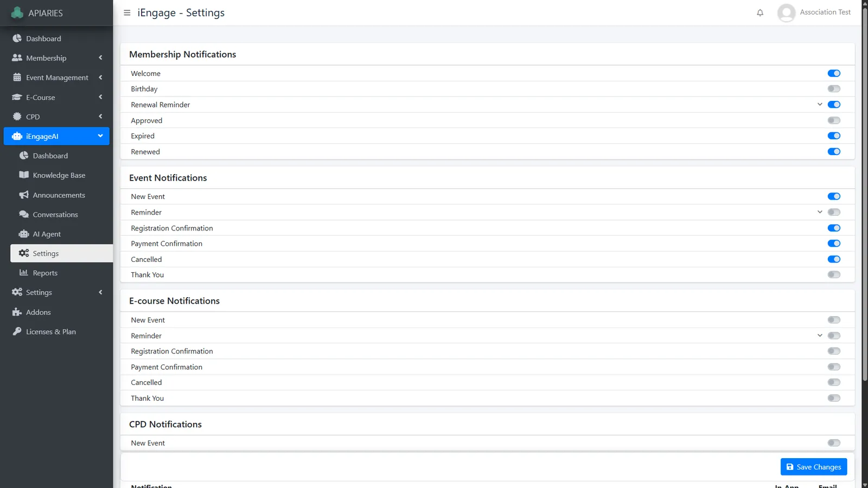Enable the Event Thank You toggle
Screen dimensions: 868x488
coord(834,275)
